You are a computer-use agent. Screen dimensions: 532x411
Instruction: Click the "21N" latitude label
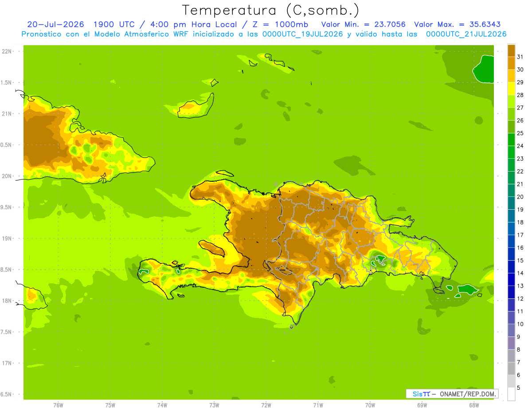(7, 114)
